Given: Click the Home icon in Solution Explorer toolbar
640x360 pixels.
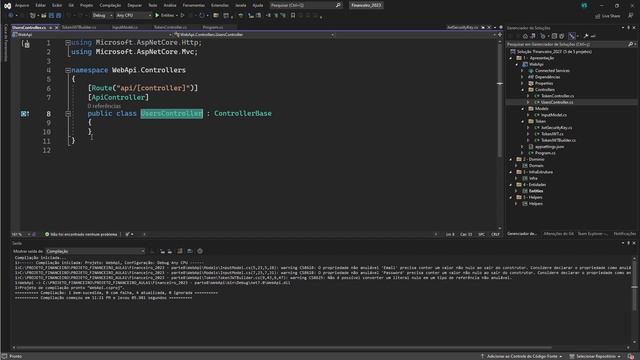Looking at the screenshot, I should (x=525, y=36).
